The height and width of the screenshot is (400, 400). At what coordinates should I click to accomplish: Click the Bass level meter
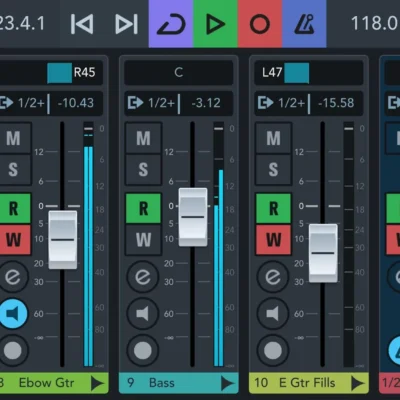tap(219, 245)
